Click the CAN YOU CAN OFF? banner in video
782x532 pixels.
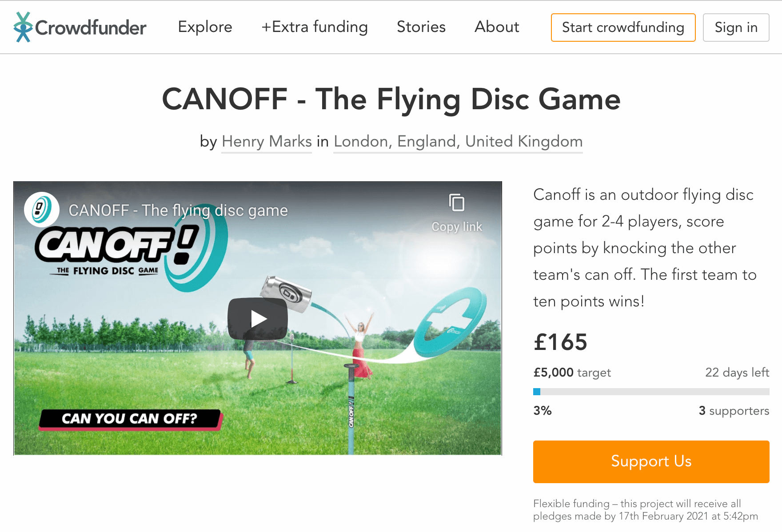pyautogui.click(x=131, y=419)
